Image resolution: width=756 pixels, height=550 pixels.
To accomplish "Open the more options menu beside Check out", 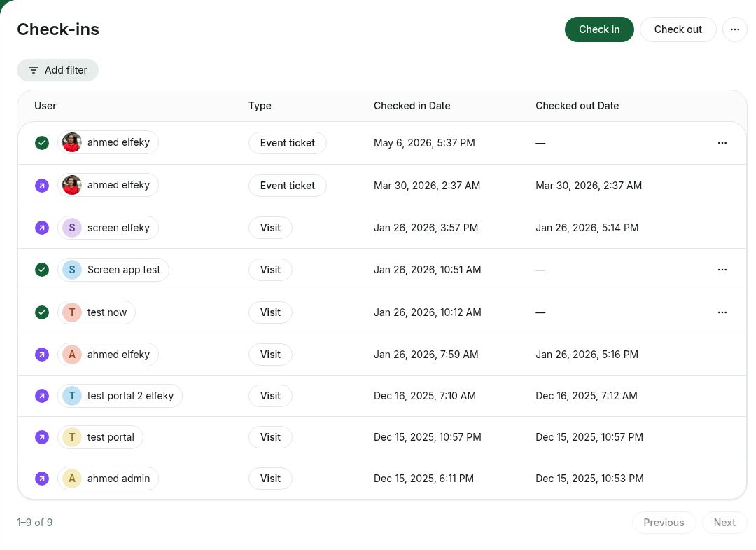I will [734, 29].
